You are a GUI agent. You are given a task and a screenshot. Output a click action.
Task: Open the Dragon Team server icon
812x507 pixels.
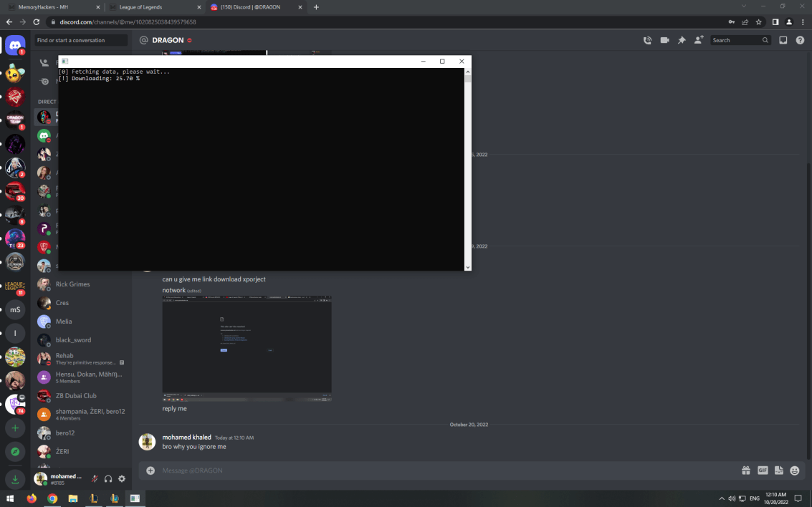click(15, 120)
